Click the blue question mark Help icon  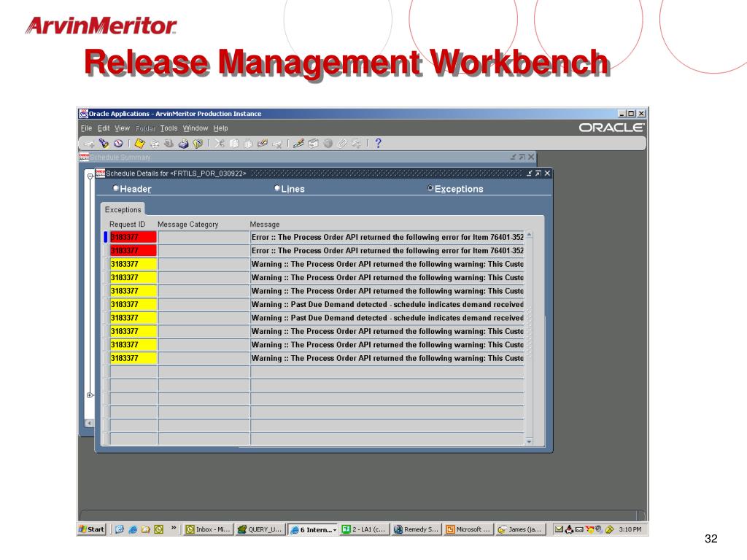pos(379,144)
